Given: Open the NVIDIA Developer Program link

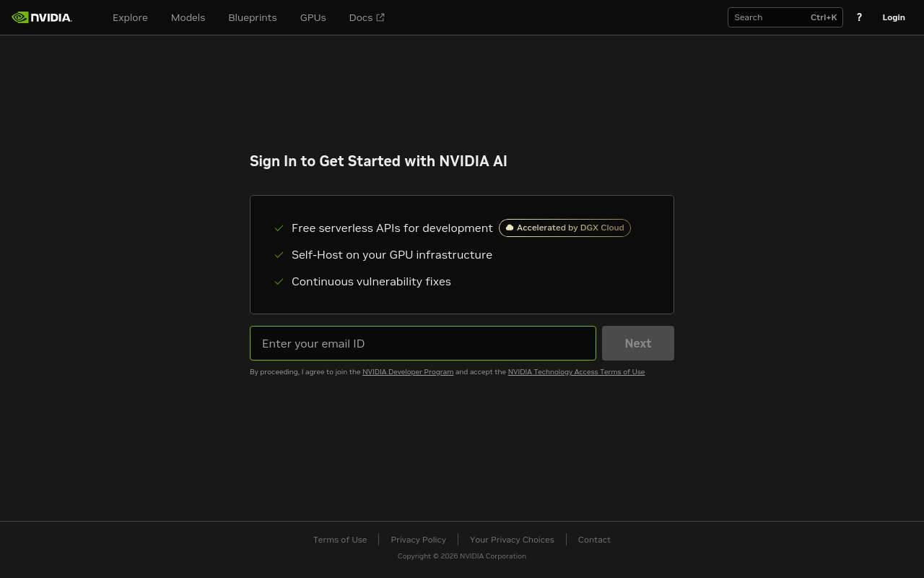Looking at the screenshot, I should [x=407, y=371].
